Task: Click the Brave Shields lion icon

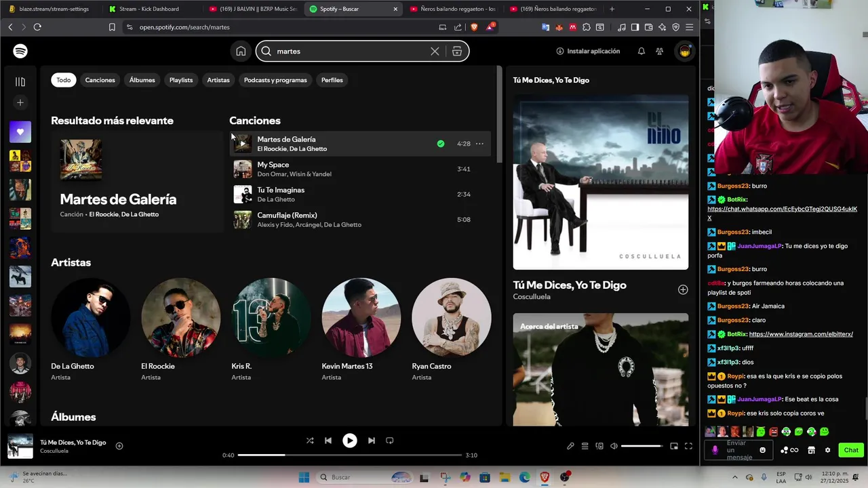Action: click(x=473, y=27)
